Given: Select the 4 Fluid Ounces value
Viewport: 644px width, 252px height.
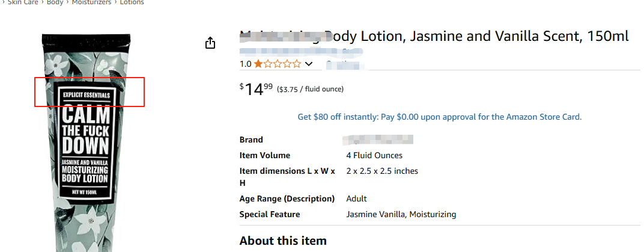Looking at the screenshot, I should (x=374, y=155).
